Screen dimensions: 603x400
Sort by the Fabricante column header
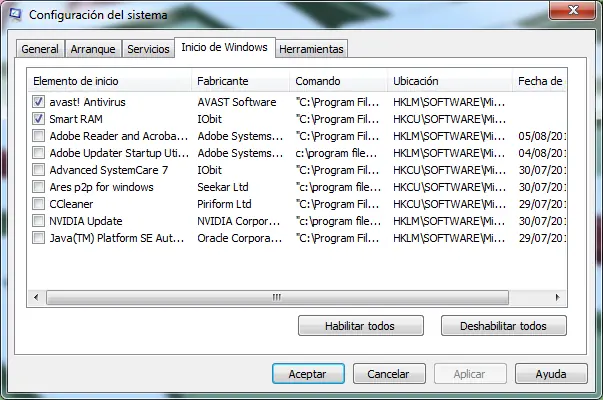240,81
